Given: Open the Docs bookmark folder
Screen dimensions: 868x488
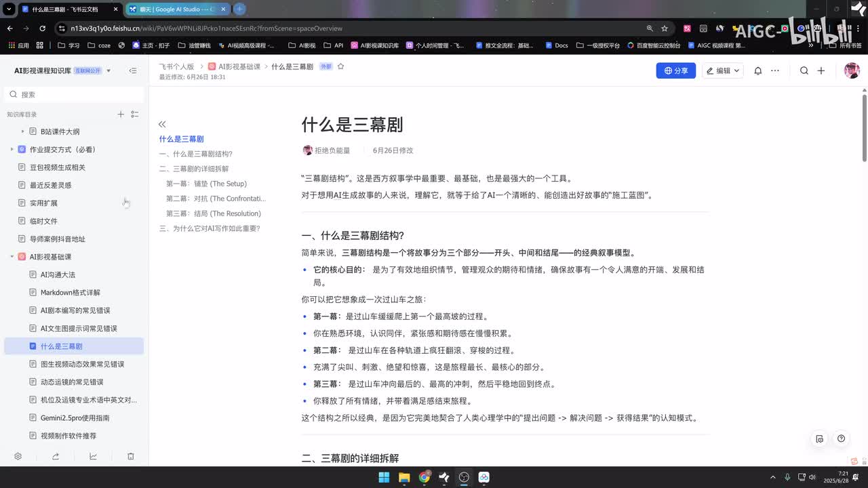Looking at the screenshot, I should [555, 45].
